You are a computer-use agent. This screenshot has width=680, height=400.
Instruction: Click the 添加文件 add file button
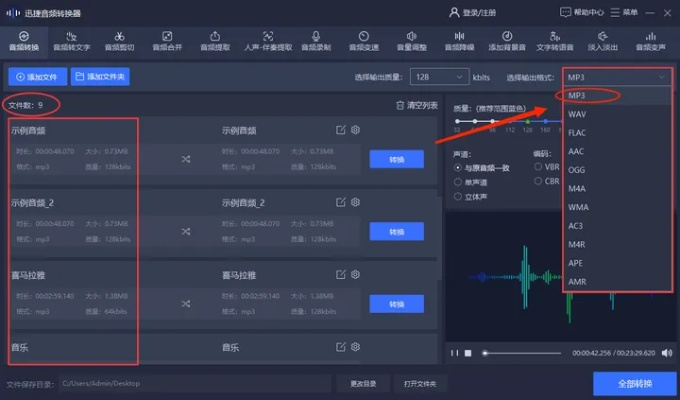click(38, 77)
